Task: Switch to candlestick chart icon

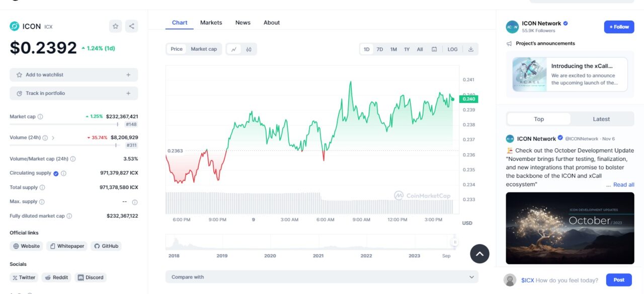Action: point(249,49)
